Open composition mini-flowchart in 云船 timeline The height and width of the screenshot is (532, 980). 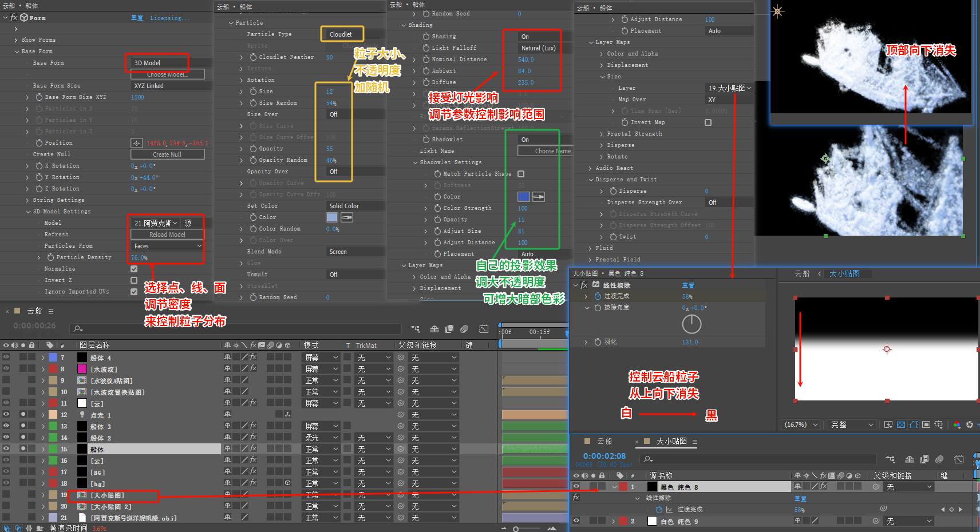point(416,329)
